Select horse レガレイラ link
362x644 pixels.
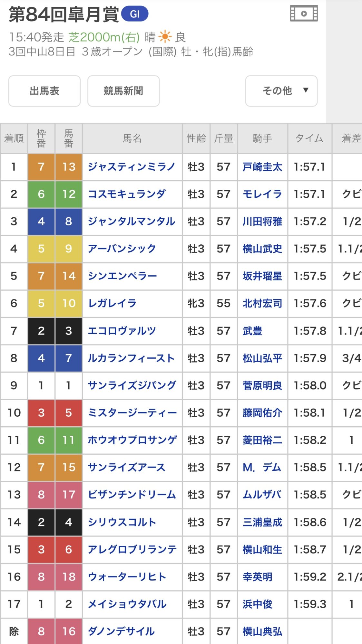click(x=112, y=303)
